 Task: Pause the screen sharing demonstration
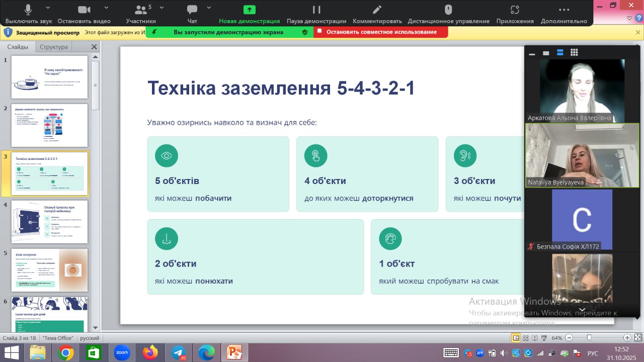(x=316, y=10)
